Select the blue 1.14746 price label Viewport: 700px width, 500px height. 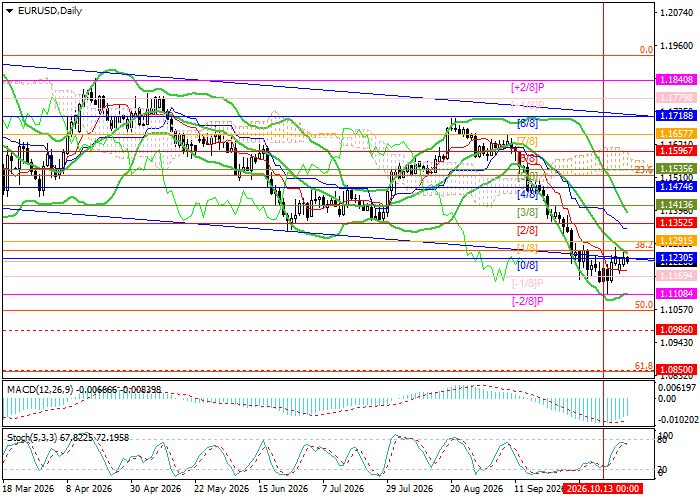click(676, 187)
